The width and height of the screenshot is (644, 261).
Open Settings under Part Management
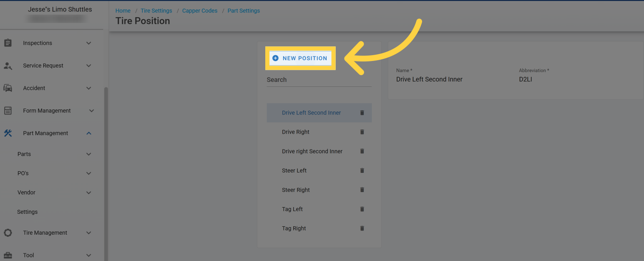pos(28,212)
